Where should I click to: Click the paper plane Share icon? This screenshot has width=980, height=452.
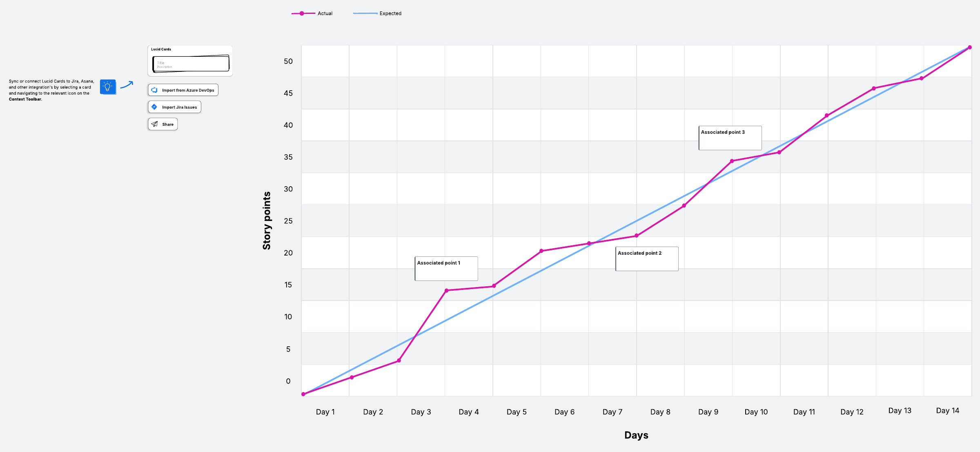(x=154, y=124)
